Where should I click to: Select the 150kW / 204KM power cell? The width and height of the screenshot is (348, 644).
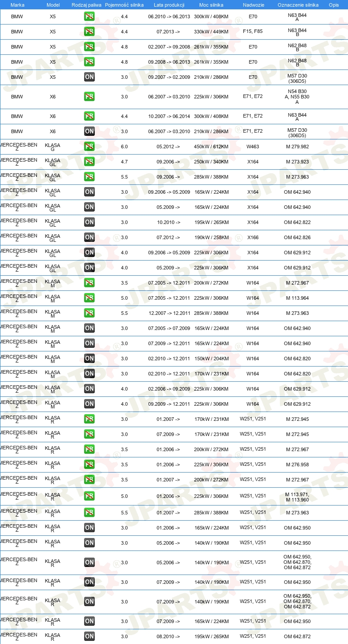coord(211,359)
